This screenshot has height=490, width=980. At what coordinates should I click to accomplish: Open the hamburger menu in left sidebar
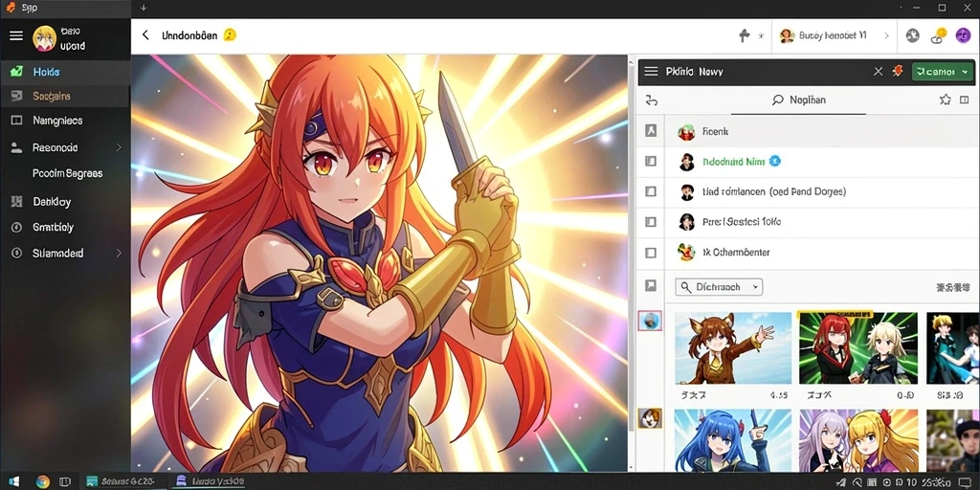(x=16, y=37)
